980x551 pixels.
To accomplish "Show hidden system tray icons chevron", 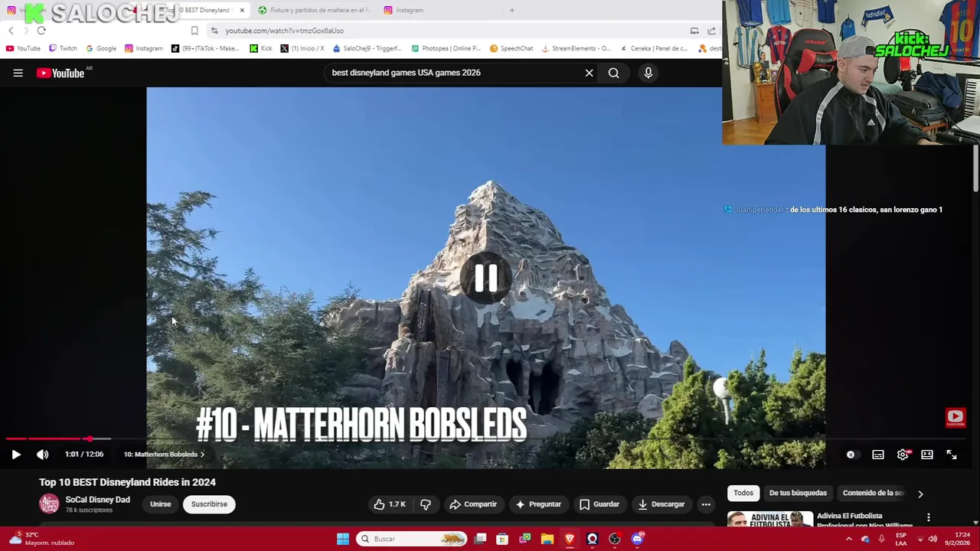I will pyautogui.click(x=848, y=539).
